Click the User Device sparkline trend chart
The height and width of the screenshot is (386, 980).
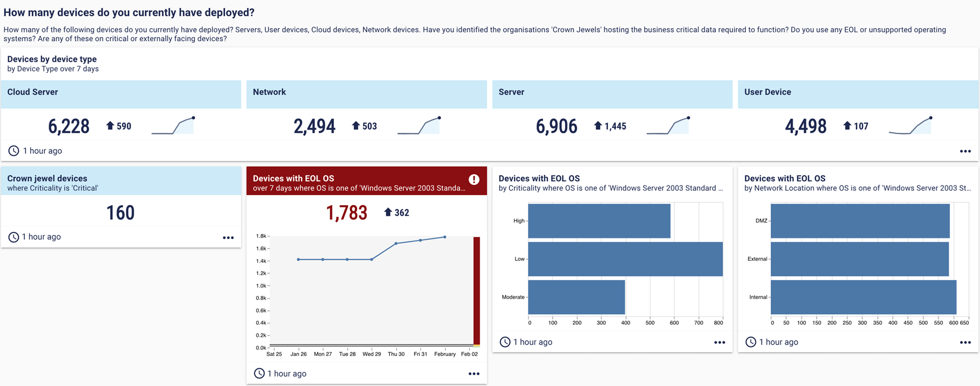(910, 126)
